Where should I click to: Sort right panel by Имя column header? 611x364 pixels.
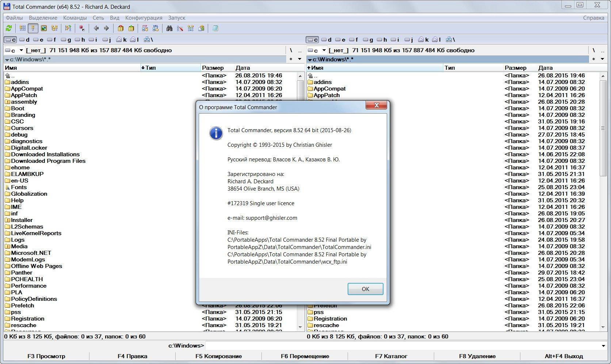(375, 68)
